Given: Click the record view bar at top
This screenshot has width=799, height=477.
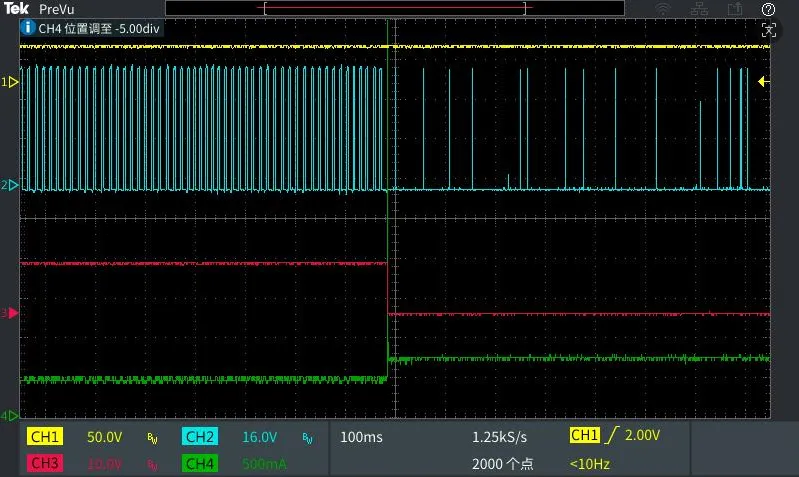Looking at the screenshot, I should click(395, 8).
